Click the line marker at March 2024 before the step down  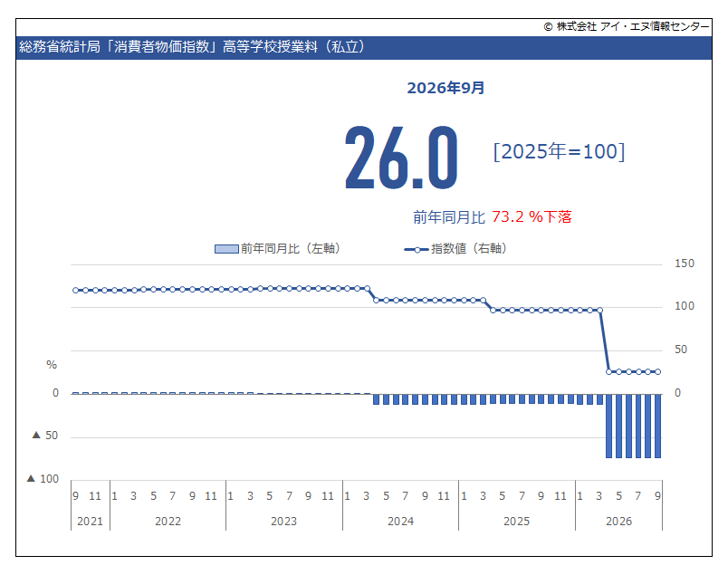pyautogui.click(x=367, y=289)
